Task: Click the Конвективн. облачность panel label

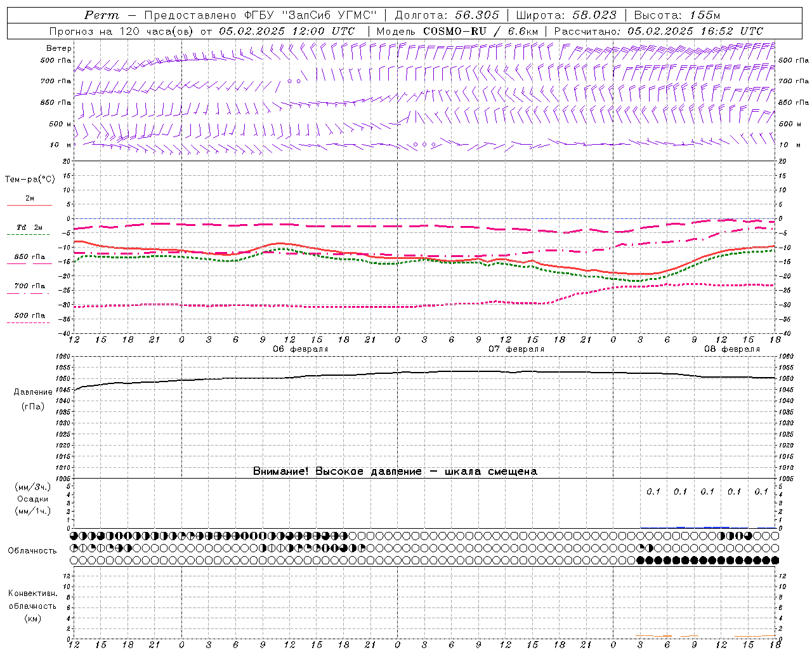Action: pos(32,606)
